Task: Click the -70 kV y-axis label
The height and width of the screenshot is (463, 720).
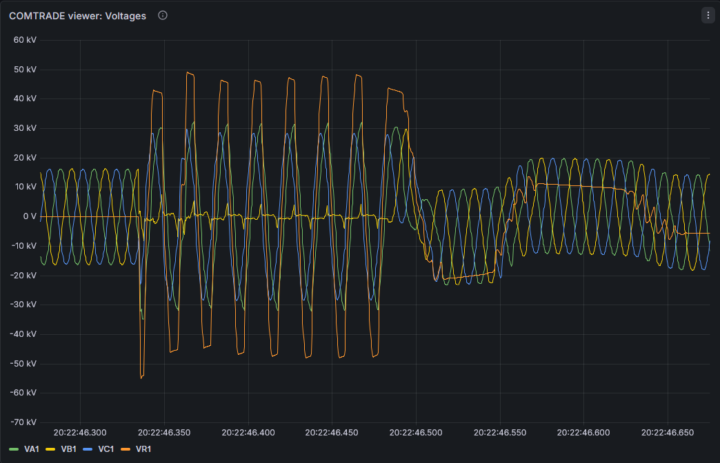Action: (x=23, y=422)
